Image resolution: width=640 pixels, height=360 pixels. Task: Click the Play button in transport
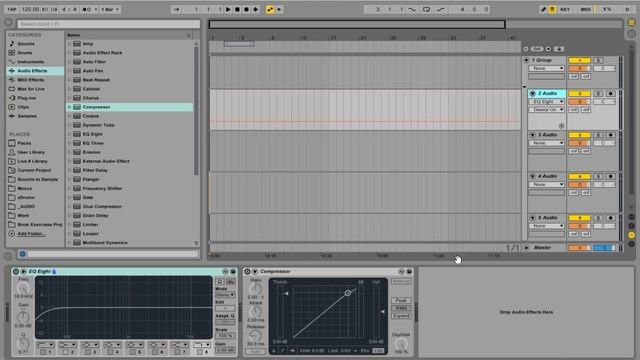coord(228,9)
